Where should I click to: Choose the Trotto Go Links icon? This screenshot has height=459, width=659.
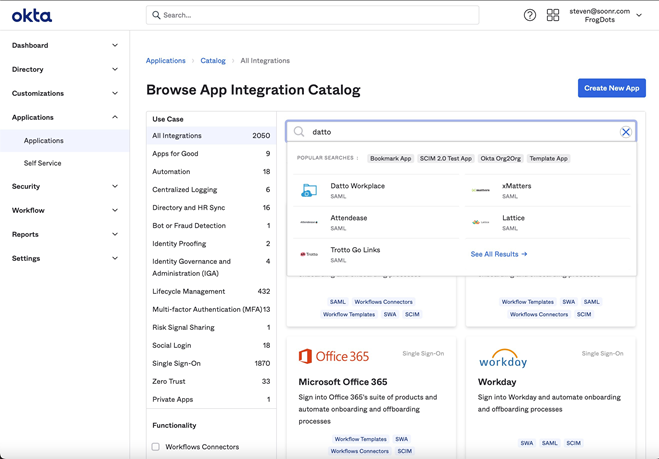click(x=309, y=254)
